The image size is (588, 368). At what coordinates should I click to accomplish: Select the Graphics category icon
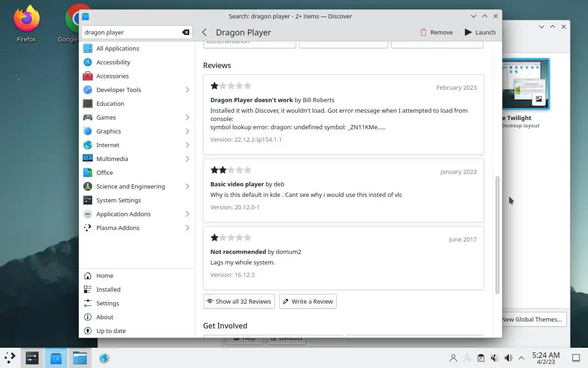[x=88, y=131]
